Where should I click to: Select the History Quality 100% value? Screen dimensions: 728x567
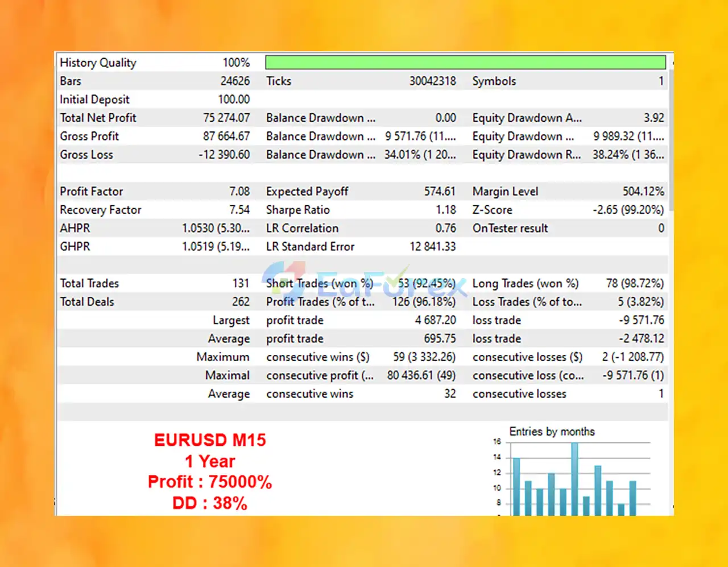point(236,63)
